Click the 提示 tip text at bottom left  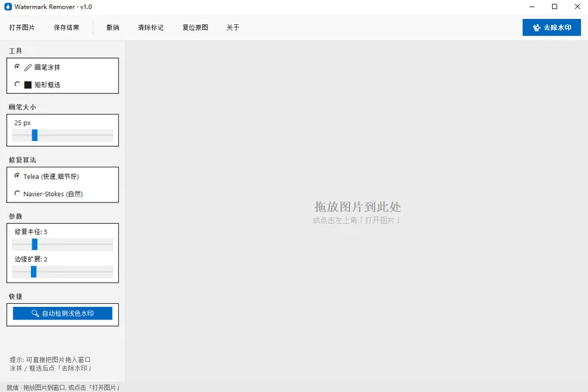coord(51,364)
